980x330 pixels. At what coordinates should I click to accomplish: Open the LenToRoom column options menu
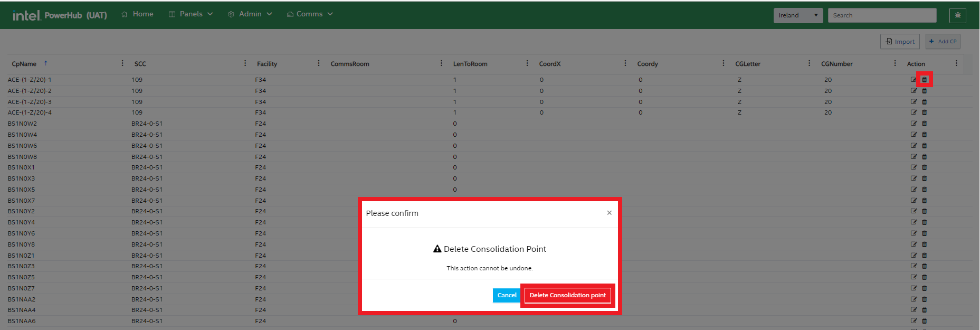point(527,63)
